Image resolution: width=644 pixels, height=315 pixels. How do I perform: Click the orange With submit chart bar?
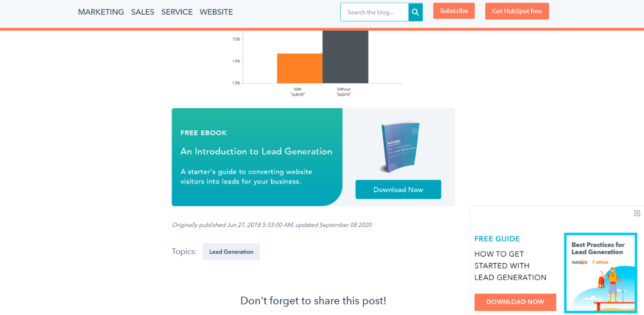coord(300,68)
